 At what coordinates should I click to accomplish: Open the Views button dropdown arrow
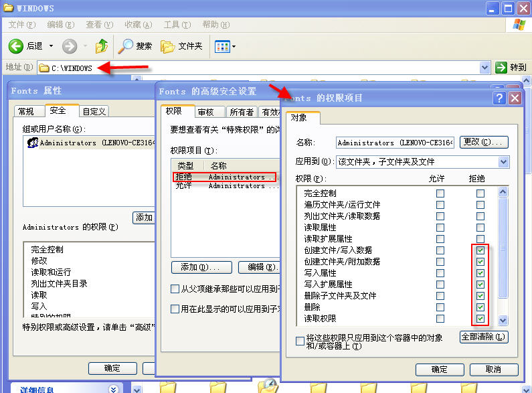[234, 46]
